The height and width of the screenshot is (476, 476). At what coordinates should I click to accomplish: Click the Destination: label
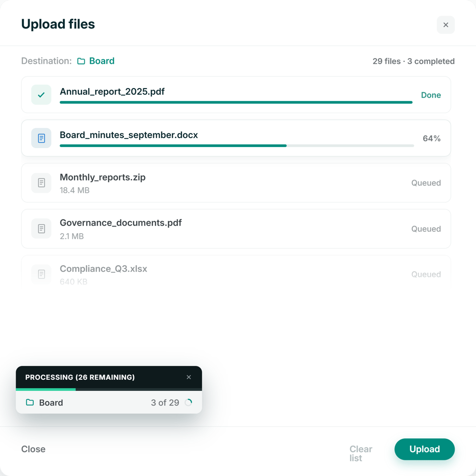(47, 61)
